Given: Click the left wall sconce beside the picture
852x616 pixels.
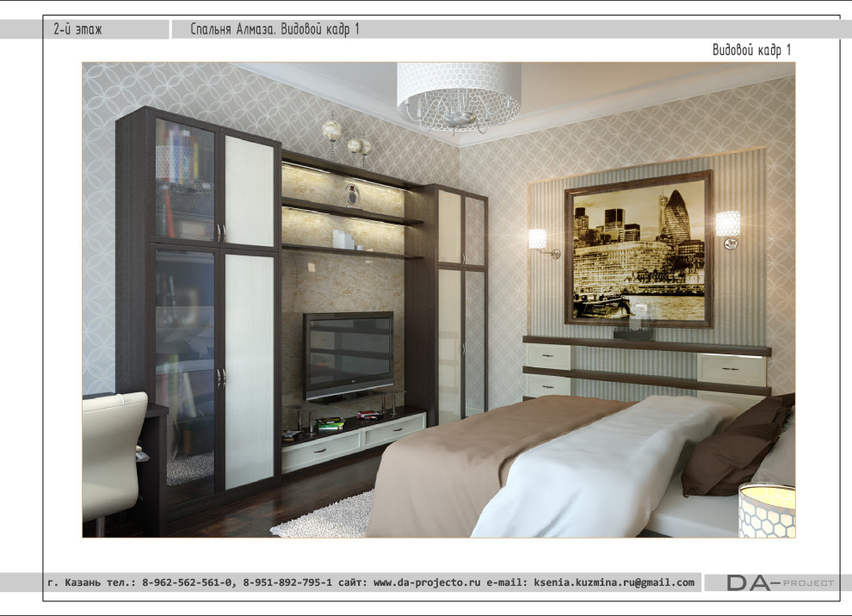Looking at the screenshot, I should pyautogui.click(x=540, y=240).
